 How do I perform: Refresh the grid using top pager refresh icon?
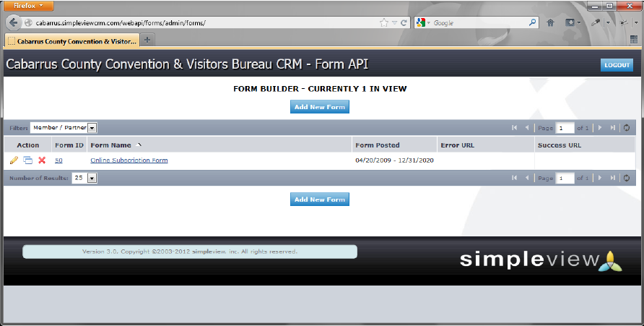(x=627, y=128)
